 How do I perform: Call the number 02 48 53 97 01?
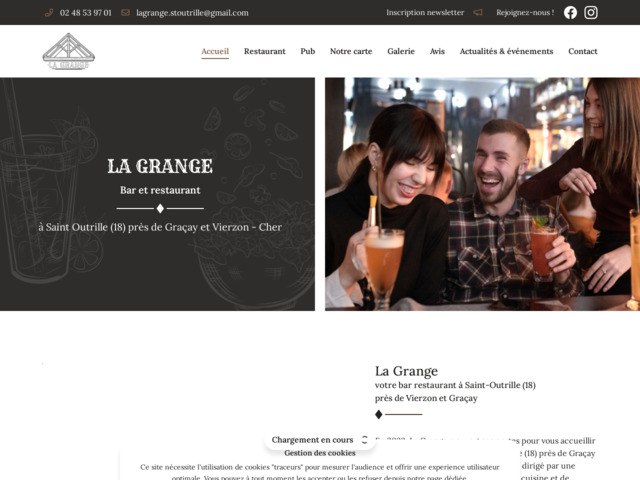coord(86,13)
